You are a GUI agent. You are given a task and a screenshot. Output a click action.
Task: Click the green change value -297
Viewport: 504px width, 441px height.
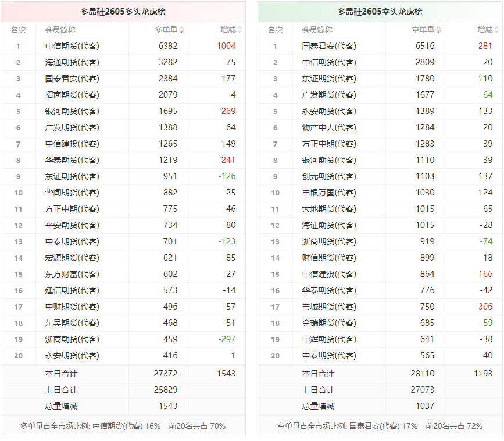(x=227, y=339)
